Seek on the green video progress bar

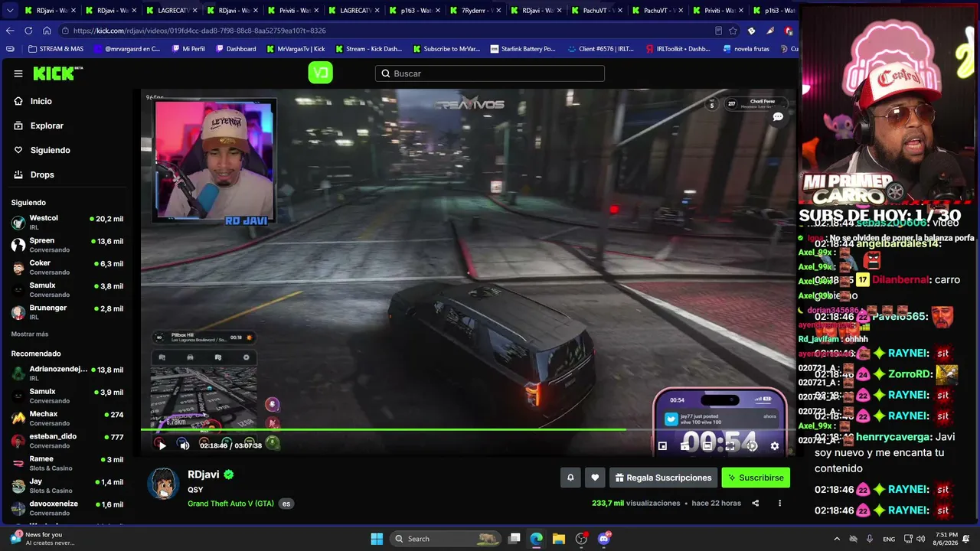468,429
